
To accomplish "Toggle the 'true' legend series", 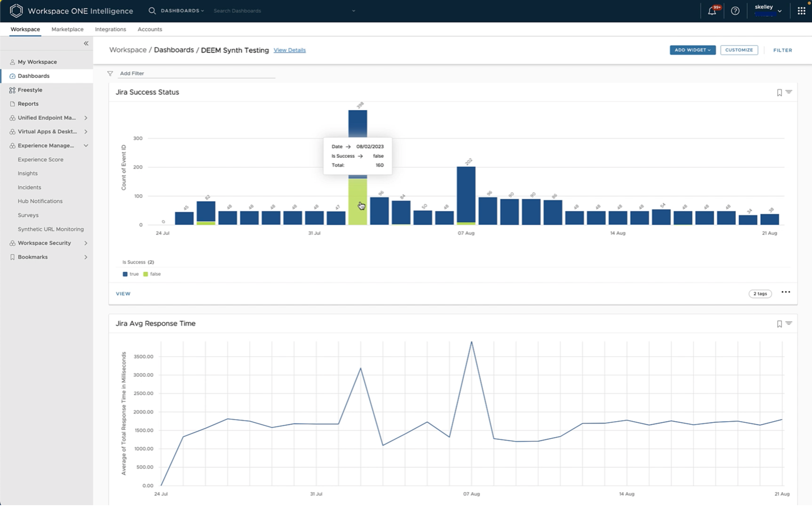I will (x=131, y=274).
